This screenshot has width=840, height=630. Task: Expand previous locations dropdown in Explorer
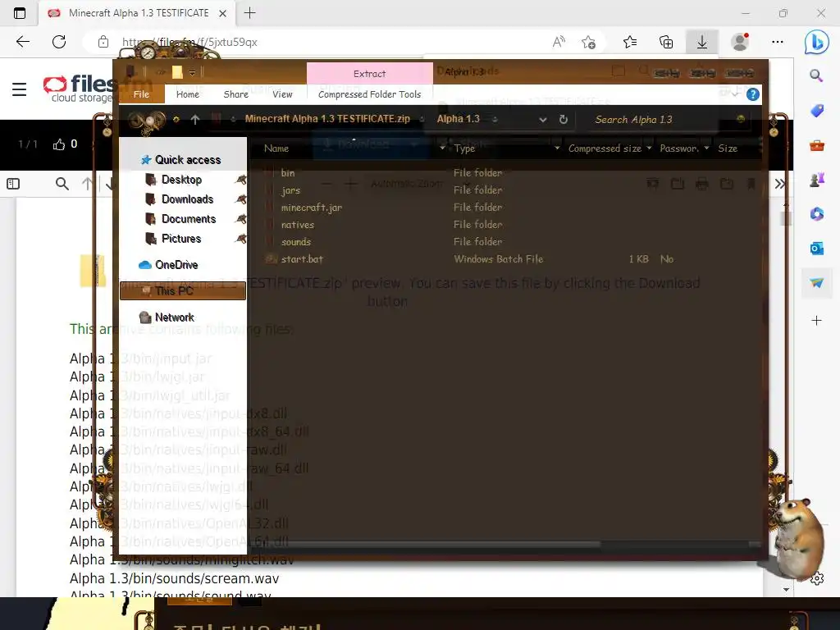coord(543,120)
